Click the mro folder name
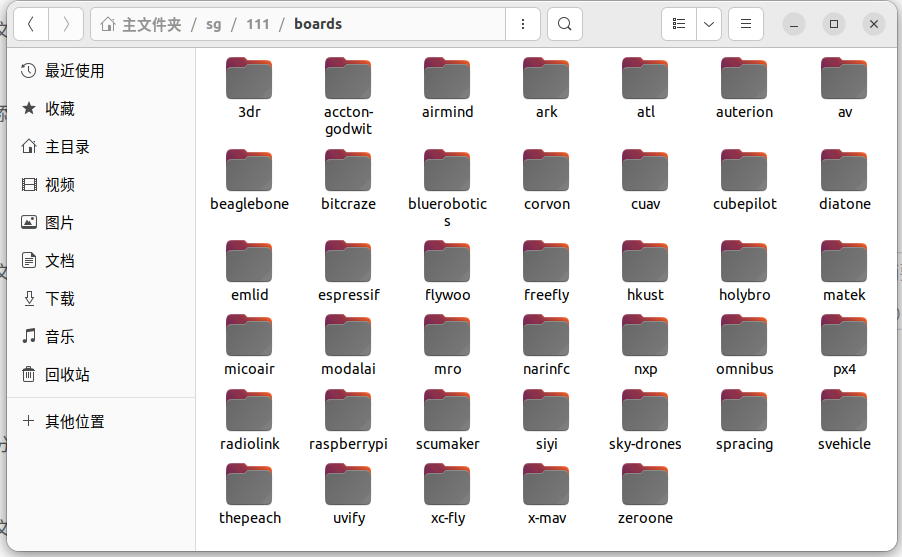902x557 pixels. point(447,369)
